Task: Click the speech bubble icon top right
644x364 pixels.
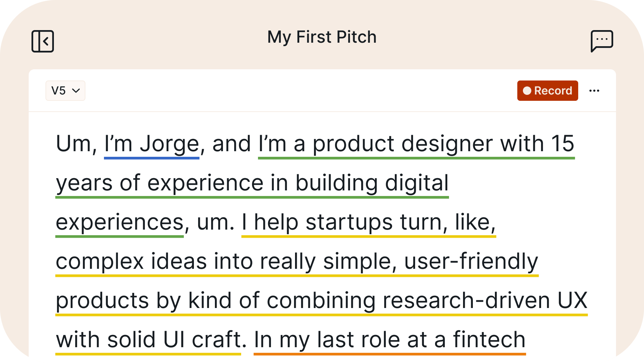Action: coord(603,41)
